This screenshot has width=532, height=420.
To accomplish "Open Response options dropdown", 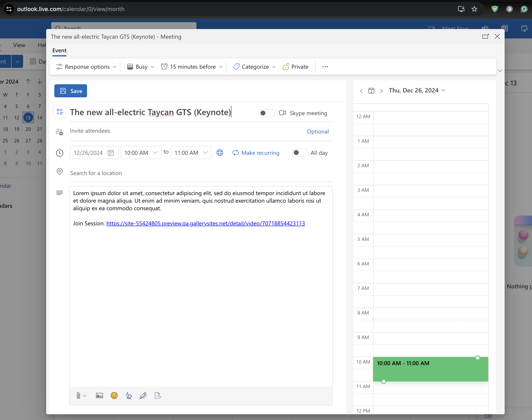I will [x=86, y=67].
